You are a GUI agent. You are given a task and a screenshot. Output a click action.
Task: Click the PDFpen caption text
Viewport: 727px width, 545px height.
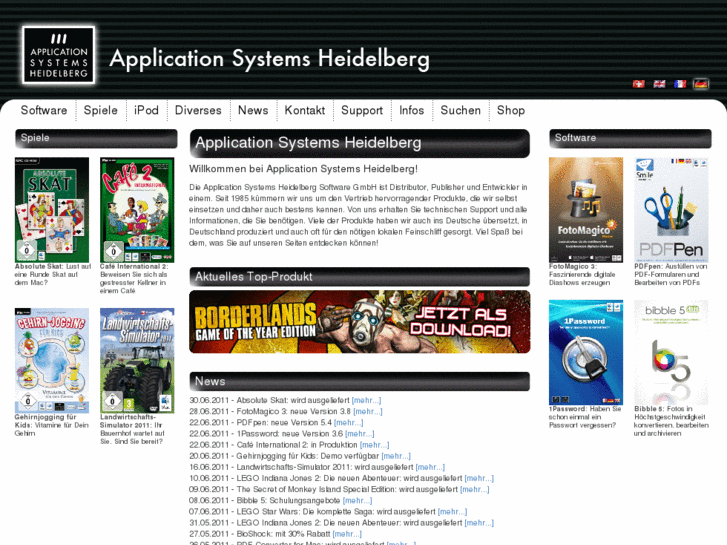pos(671,275)
